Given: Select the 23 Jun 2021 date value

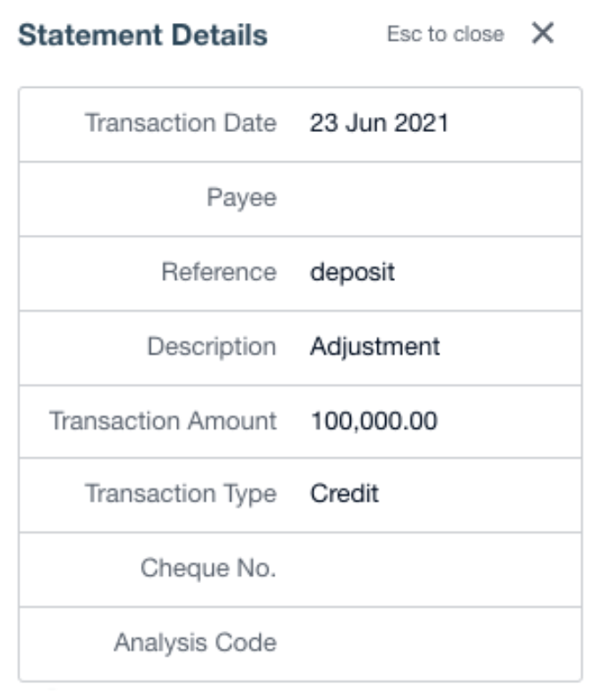Looking at the screenshot, I should click(x=379, y=123).
